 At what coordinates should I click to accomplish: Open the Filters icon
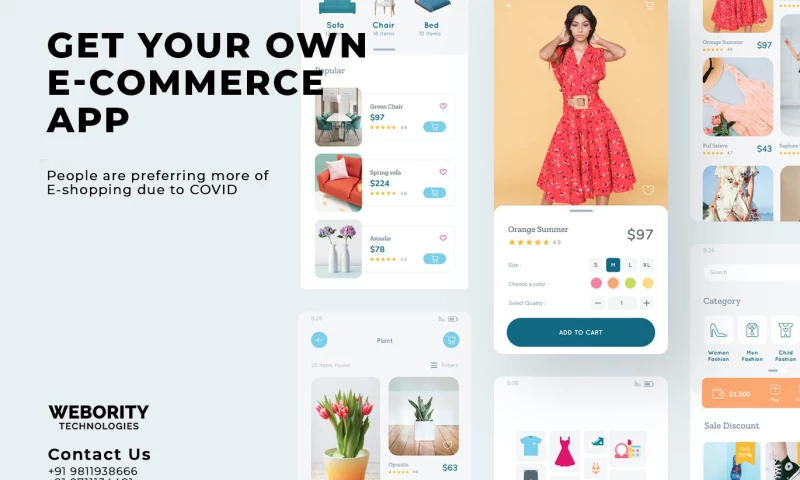click(x=434, y=365)
